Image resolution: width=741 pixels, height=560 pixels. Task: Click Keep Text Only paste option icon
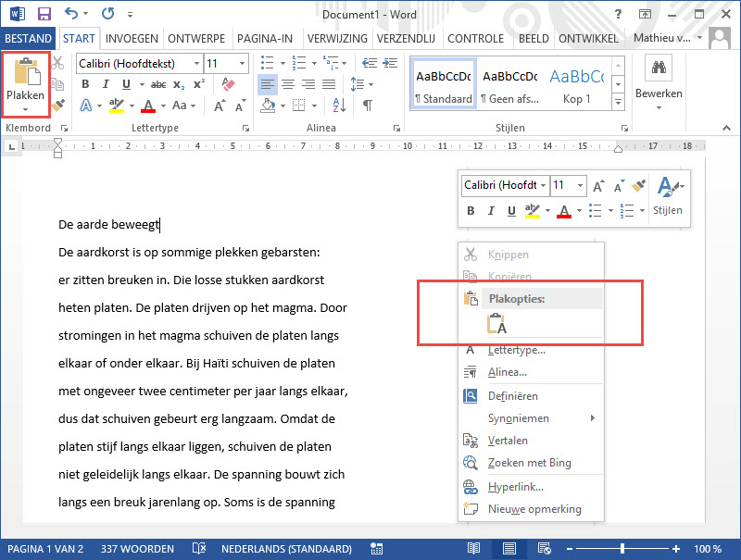[x=496, y=324]
